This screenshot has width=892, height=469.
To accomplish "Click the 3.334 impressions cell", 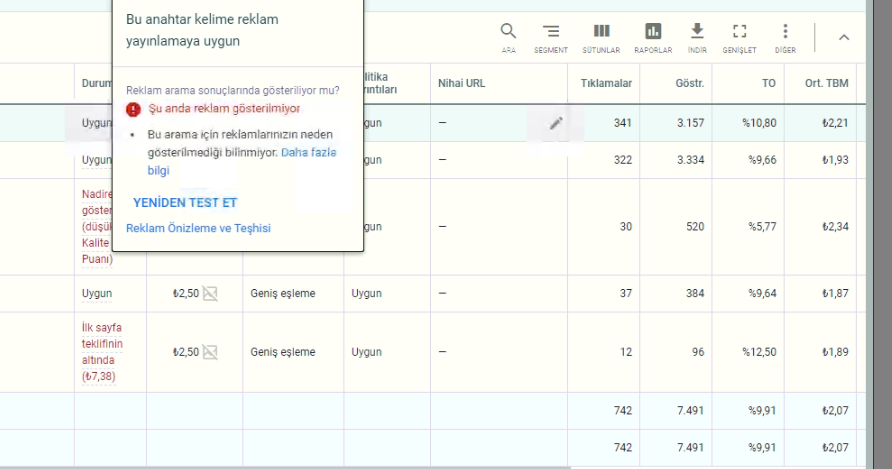I will point(690,160).
